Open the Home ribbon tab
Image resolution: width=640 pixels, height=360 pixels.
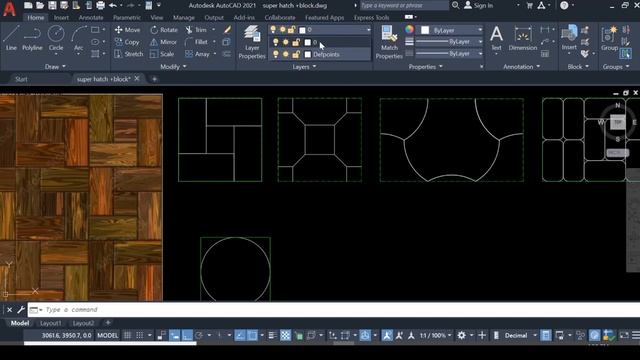tap(36, 18)
